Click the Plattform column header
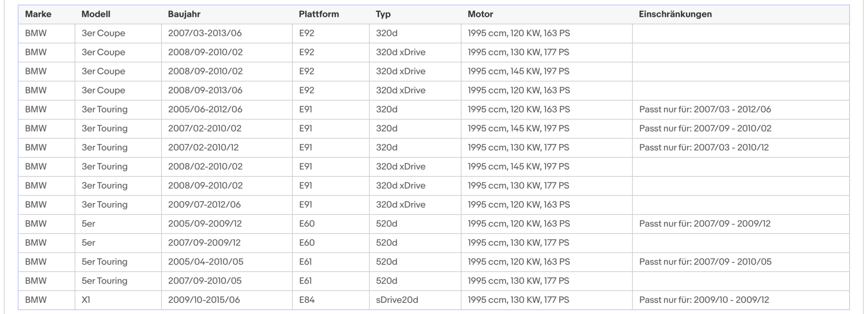 click(x=331, y=14)
